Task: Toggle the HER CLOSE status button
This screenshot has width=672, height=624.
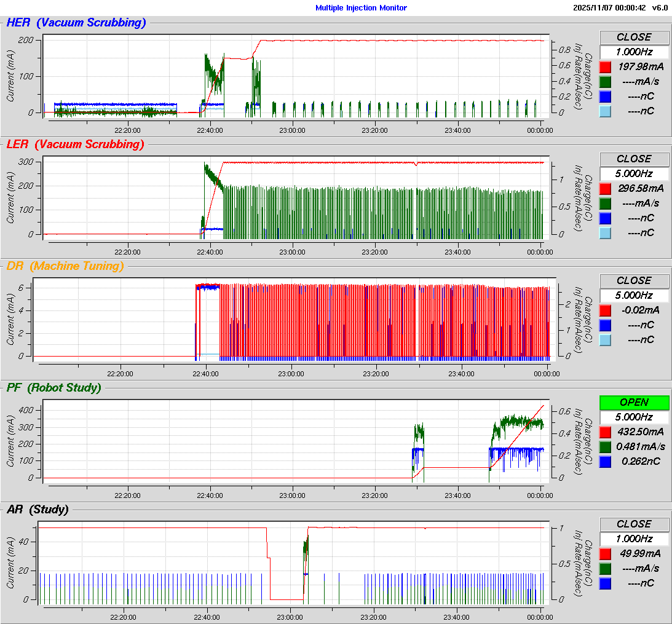Action: (634, 37)
